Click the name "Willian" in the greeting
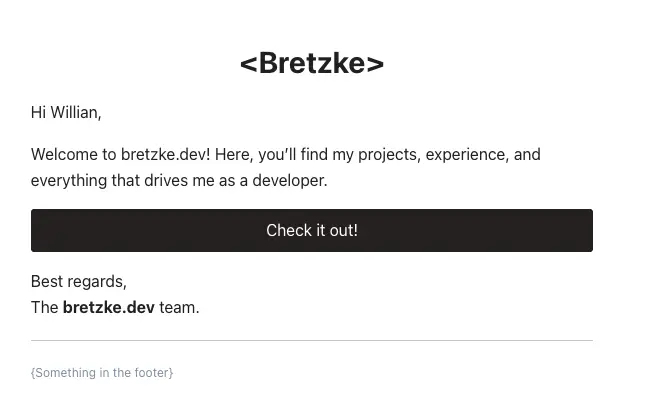 tap(74, 112)
